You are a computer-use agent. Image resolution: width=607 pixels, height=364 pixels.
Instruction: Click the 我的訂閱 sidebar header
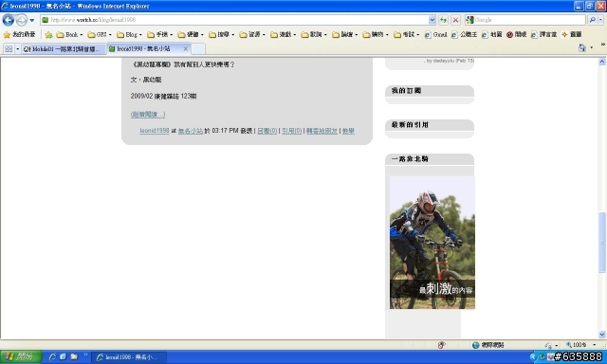click(430, 90)
